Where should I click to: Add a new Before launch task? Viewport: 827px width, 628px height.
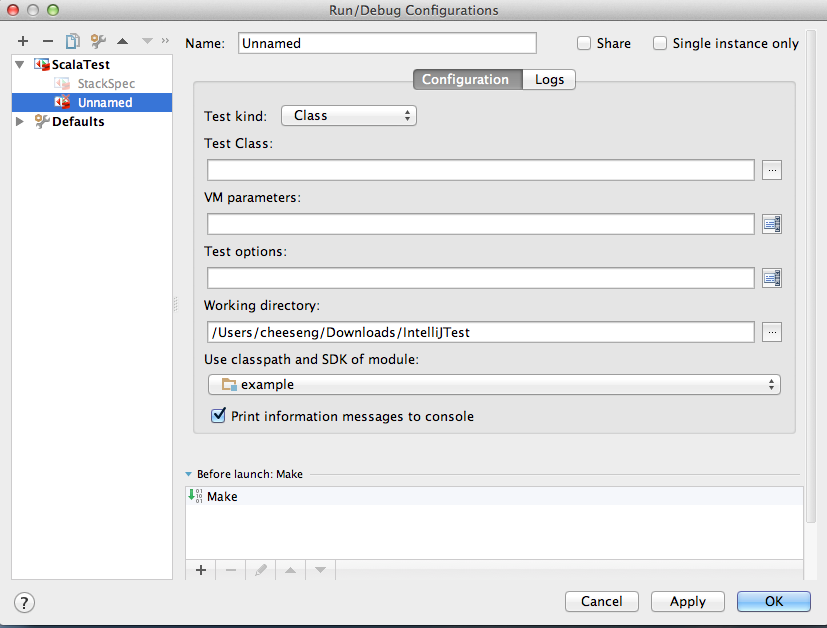point(200,570)
